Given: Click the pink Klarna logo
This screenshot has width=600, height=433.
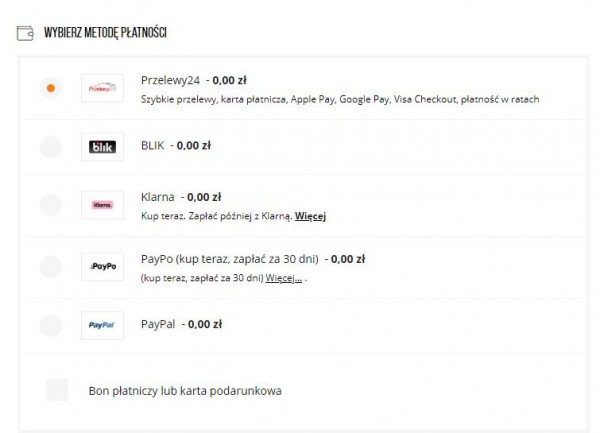Looking at the screenshot, I should pos(102,205).
